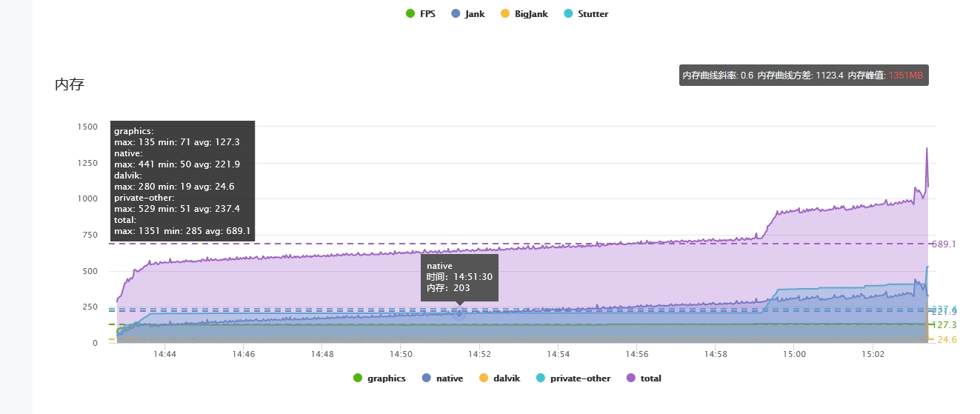Click the green graphics legend dot

(x=358, y=378)
